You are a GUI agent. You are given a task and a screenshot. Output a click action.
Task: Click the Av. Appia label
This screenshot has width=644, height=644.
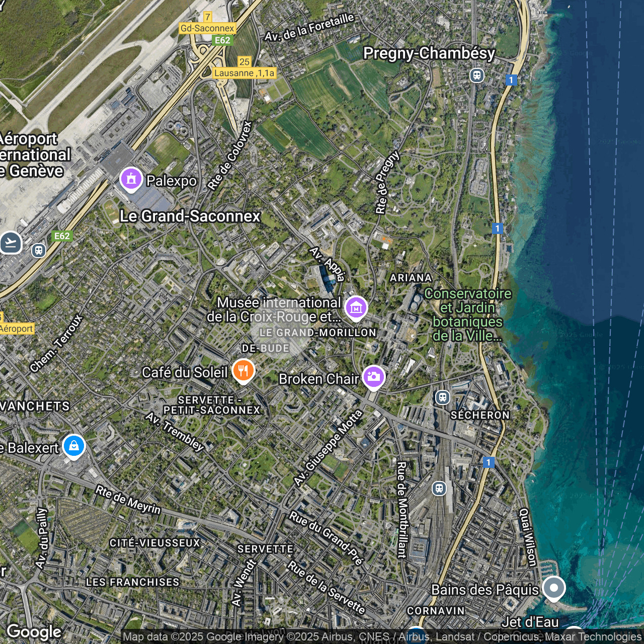point(328,264)
